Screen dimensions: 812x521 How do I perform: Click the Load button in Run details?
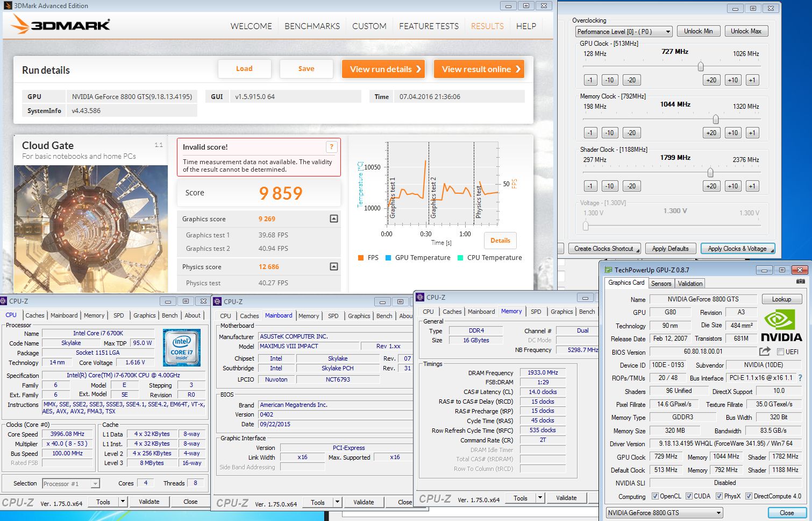(x=244, y=68)
